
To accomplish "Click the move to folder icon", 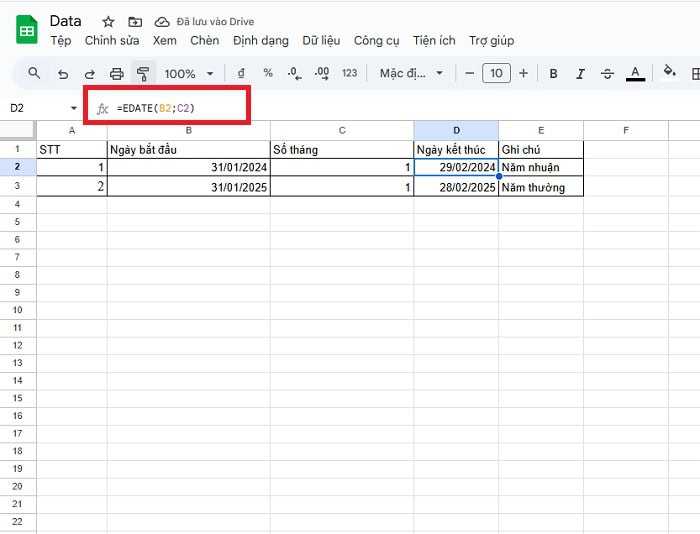I will [x=134, y=21].
